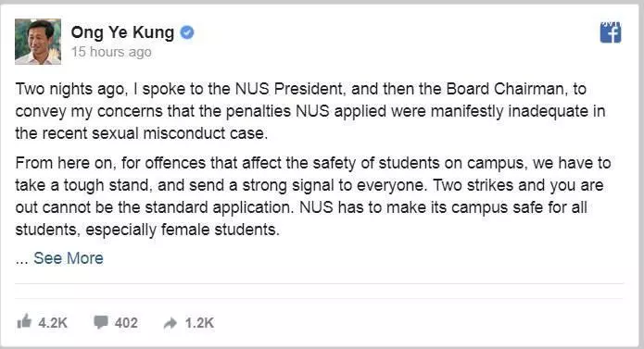644x349 pixels.
Task: Open Ong Ye Kung's profile picture
Action: click(x=38, y=42)
